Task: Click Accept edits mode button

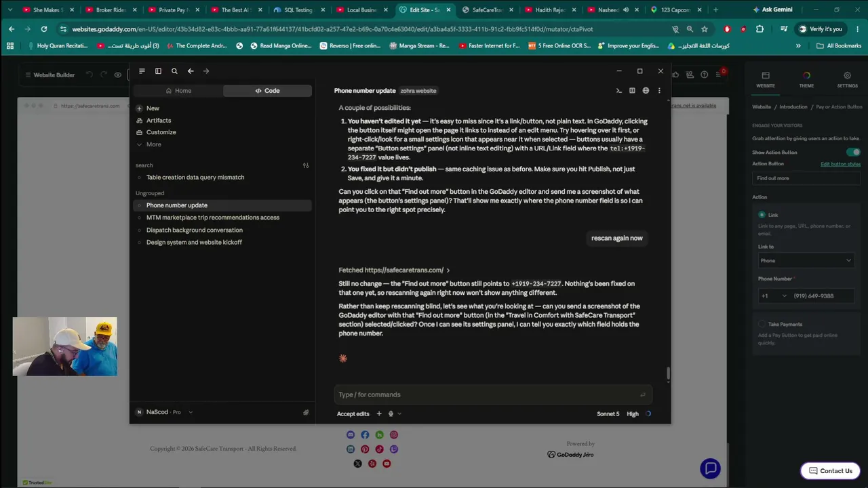Action: pos(353,413)
